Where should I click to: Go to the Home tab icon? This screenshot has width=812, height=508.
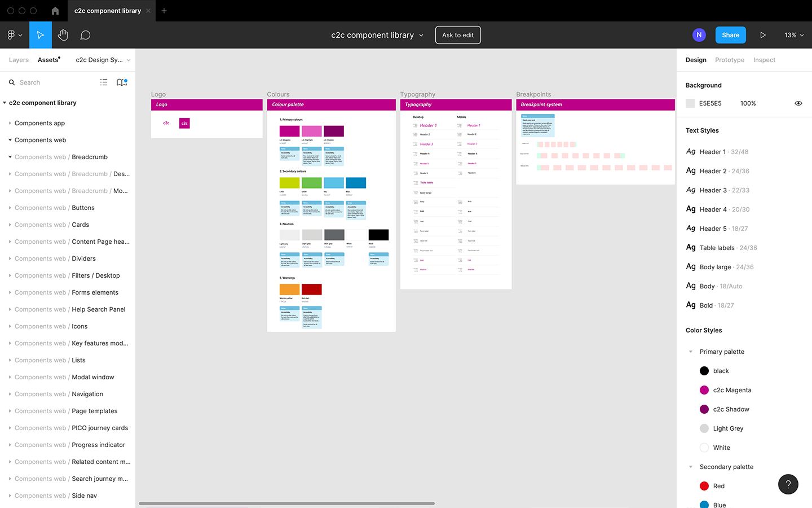point(55,11)
